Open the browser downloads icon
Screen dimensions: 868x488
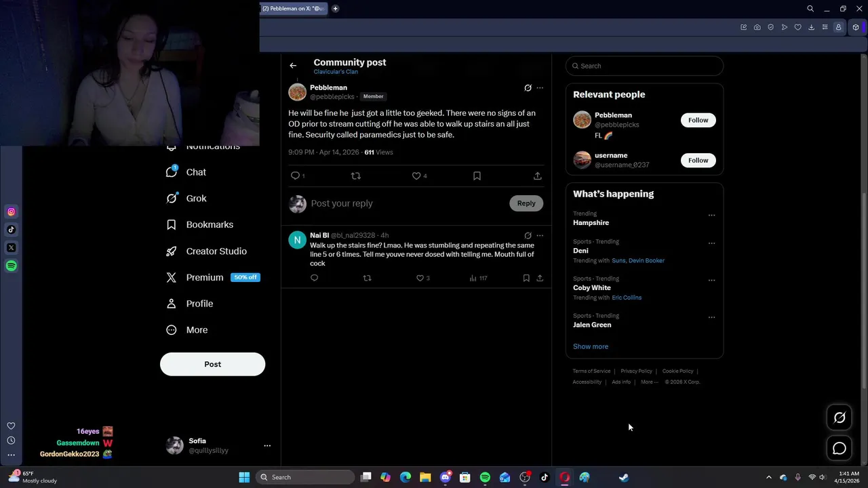tap(811, 27)
